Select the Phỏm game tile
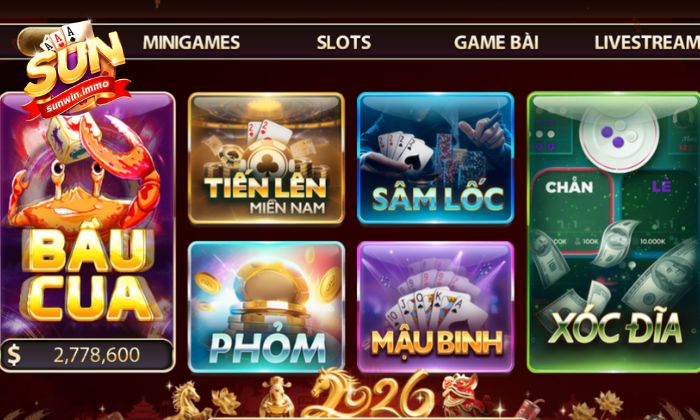Screen dimensions: 700x420 tap(267, 307)
